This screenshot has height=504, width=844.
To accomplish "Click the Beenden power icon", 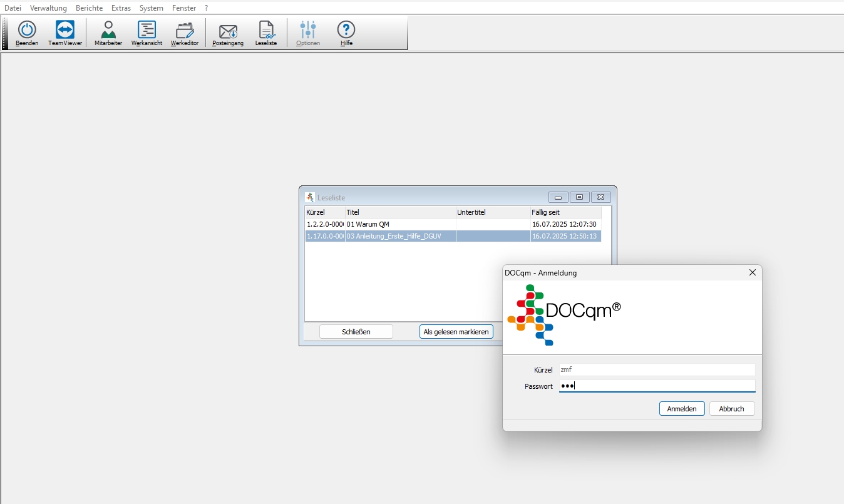I will [x=27, y=29].
